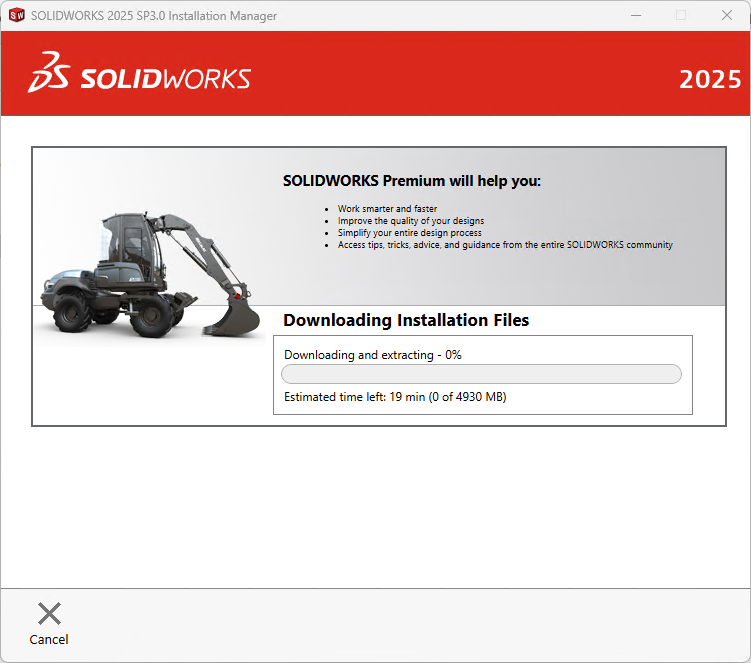Click "SOLIDWORKS Premium will help you:" heading
Viewport: 751px width, 663px height.
[x=411, y=181]
